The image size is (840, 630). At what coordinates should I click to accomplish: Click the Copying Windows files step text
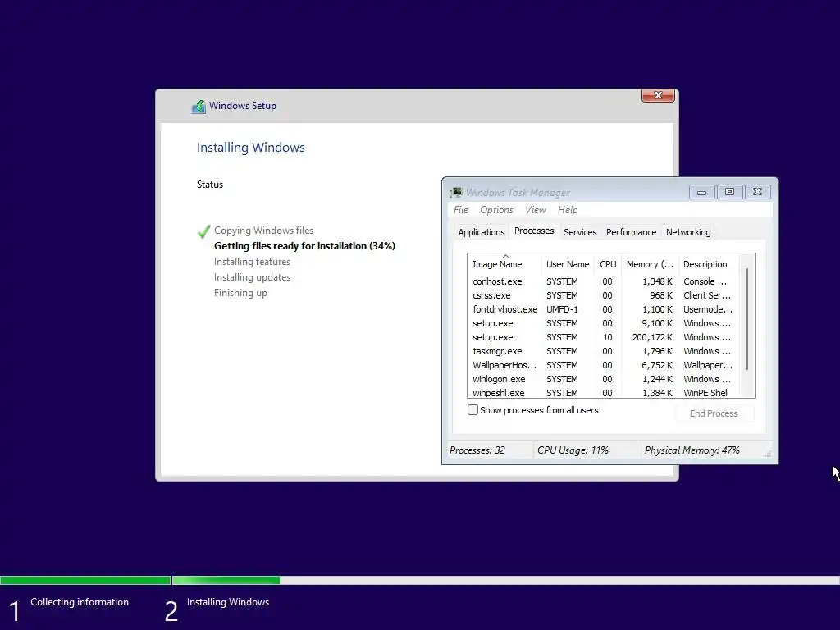coord(263,231)
